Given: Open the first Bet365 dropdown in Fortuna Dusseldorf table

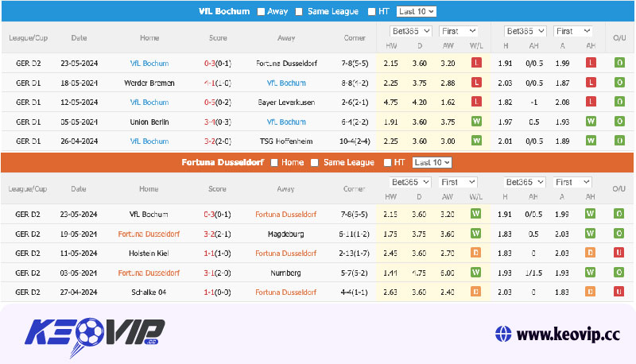Looking at the screenshot, I should pyautogui.click(x=410, y=183).
